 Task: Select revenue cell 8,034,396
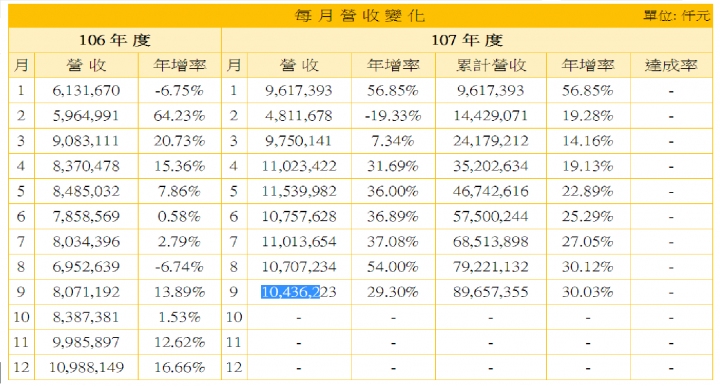[86, 242]
